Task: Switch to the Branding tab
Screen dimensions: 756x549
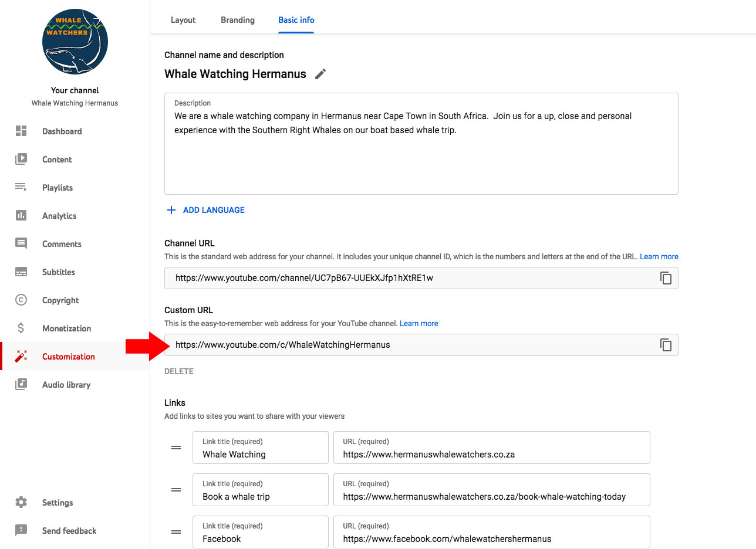Action: [238, 20]
